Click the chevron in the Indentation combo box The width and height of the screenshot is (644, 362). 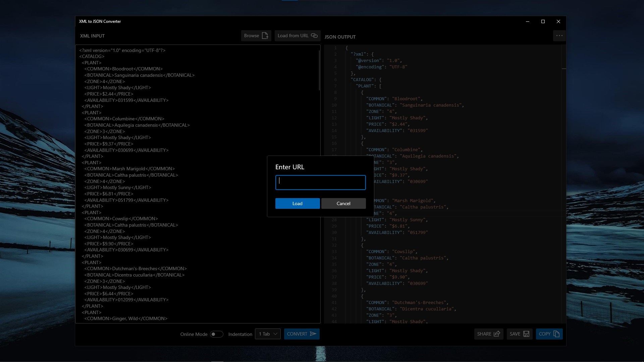[275, 334]
